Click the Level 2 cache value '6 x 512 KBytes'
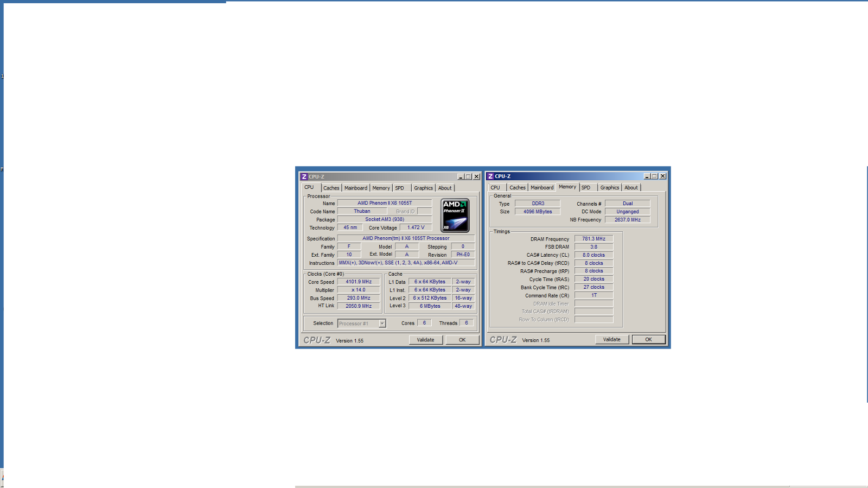868x488 pixels. (430, 298)
